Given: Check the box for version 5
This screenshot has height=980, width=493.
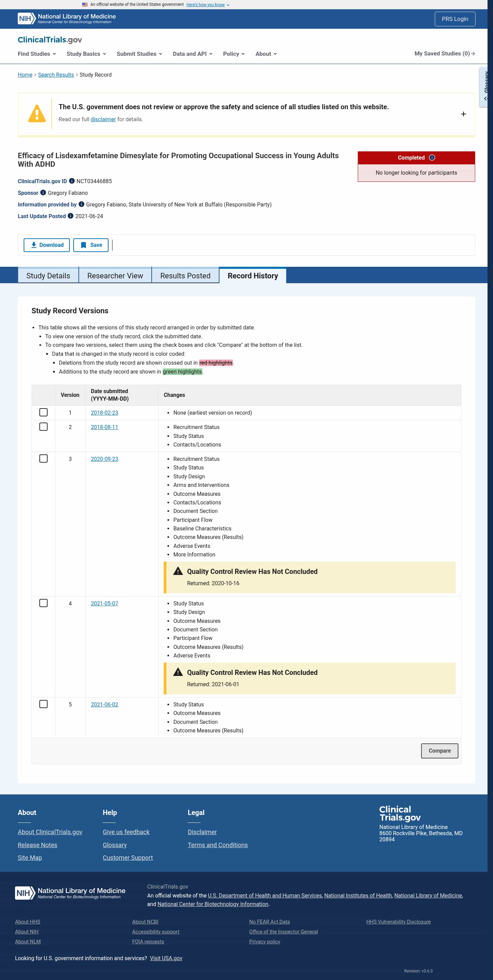Looking at the screenshot, I should tap(44, 704).
